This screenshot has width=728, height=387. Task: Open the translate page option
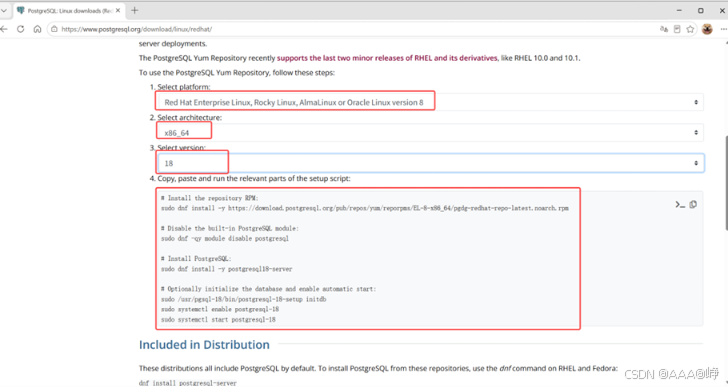pyautogui.click(x=664, y=29)
